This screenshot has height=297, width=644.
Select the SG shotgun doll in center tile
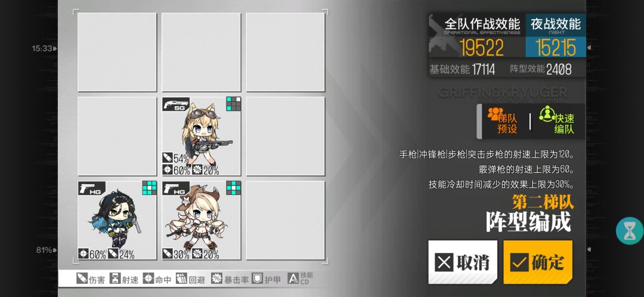point(202,137)
